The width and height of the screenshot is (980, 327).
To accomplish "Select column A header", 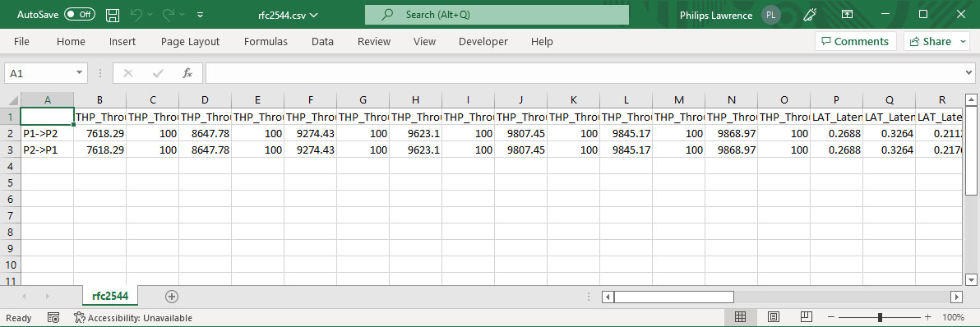I will pos(47,100).
